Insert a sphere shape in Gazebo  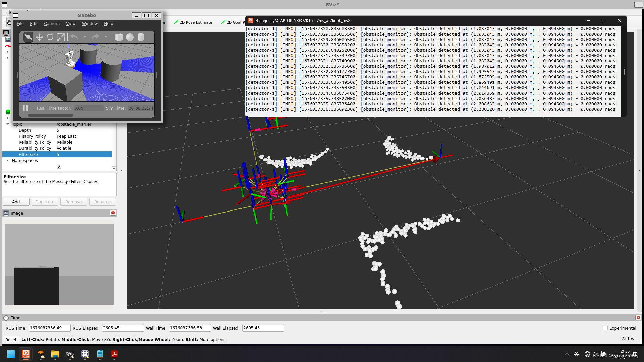point(130,37)
